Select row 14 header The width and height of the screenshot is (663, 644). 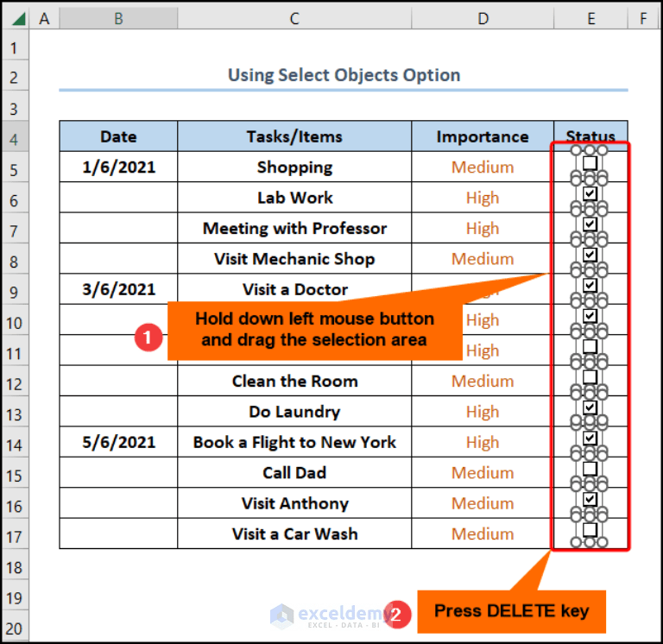point(15,441)
